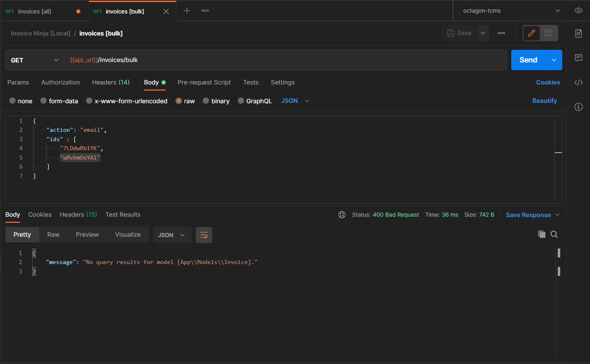Copy the response body
This screenshot has height=364, width=590.
542,234
